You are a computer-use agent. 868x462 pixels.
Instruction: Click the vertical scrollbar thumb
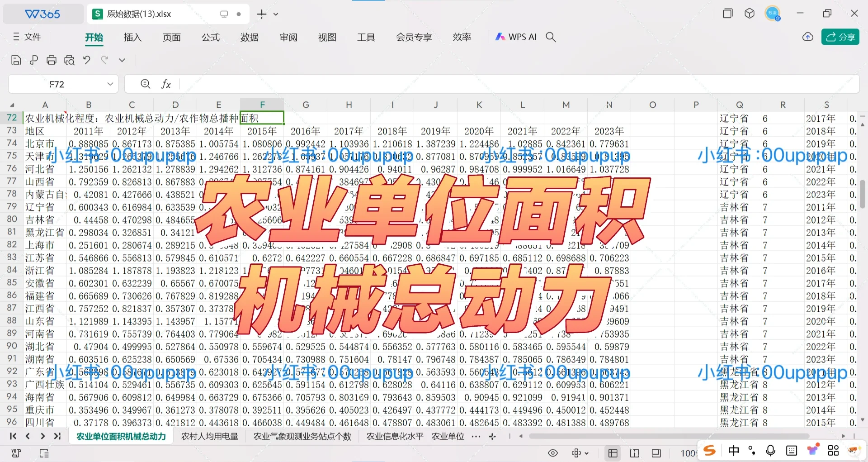point(863,194)
